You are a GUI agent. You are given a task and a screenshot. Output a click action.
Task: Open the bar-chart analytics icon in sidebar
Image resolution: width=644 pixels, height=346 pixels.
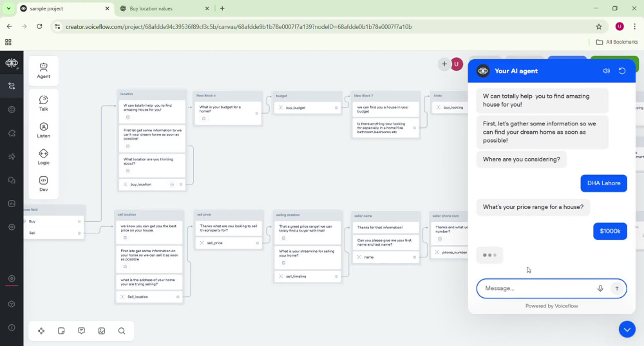[12, 203]
